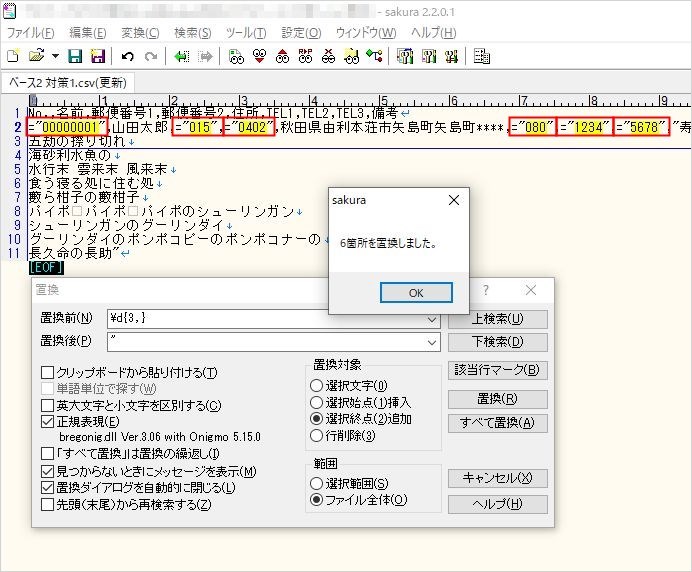Viewport: 692px width, 572px height.
Task: Click the question mark help icon on 置換 dialog
Action: (486, 290)
